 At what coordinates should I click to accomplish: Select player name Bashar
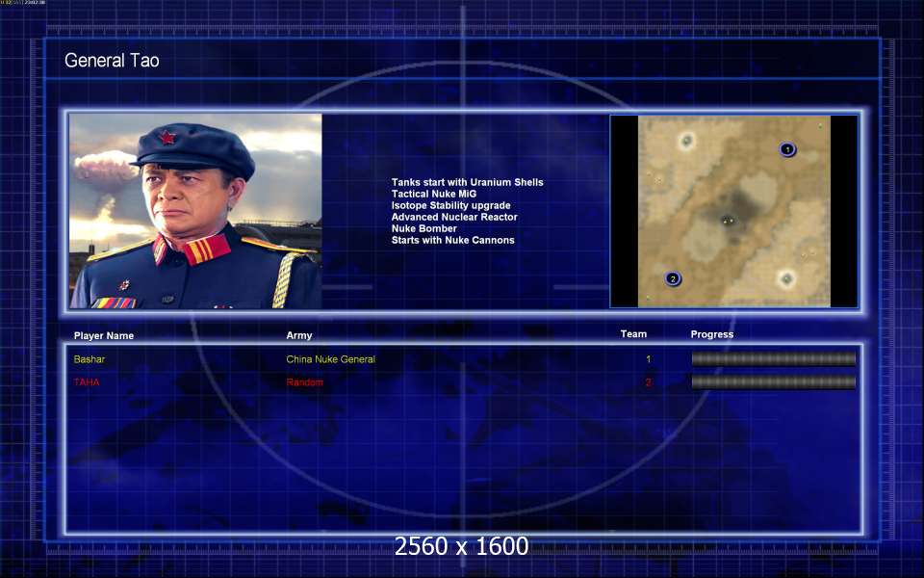90,359
